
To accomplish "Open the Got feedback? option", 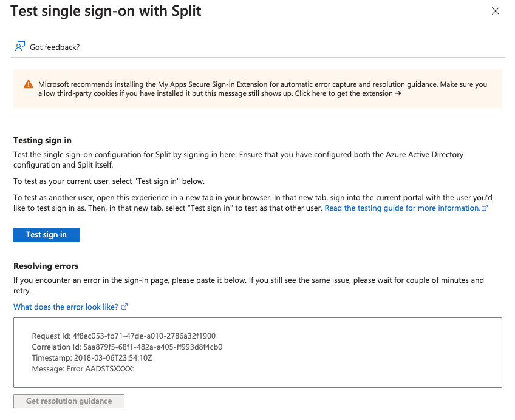I will click(x=55, y=47).
